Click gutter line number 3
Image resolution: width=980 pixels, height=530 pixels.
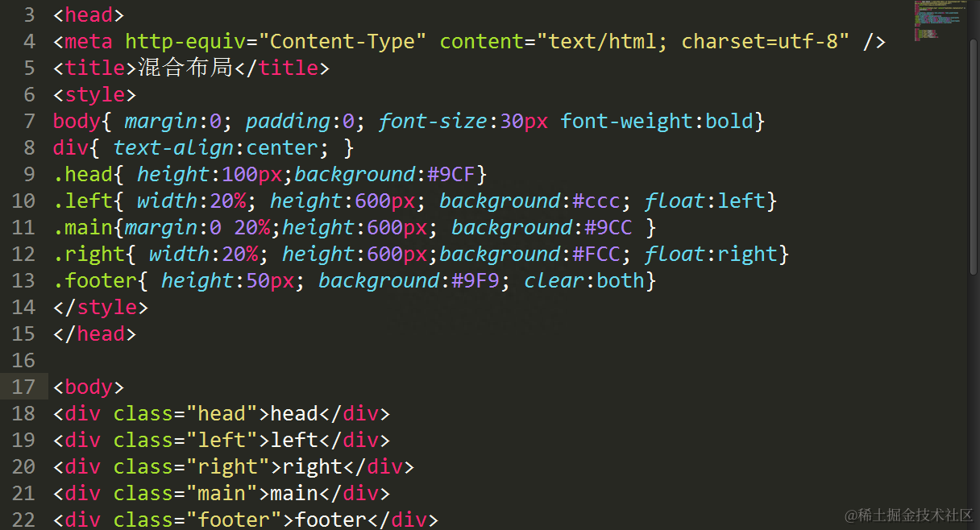[30, 14]
